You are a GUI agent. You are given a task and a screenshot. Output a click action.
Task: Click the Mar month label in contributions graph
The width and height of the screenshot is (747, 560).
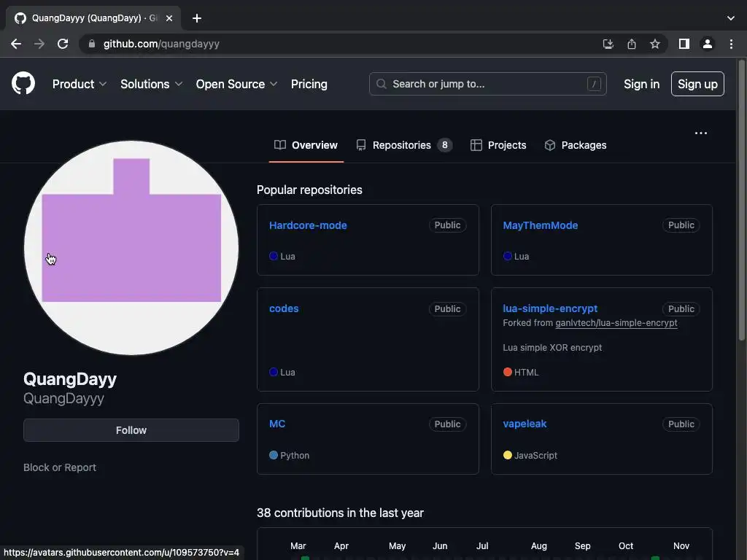pyautogui.click(x=298, y=545)
